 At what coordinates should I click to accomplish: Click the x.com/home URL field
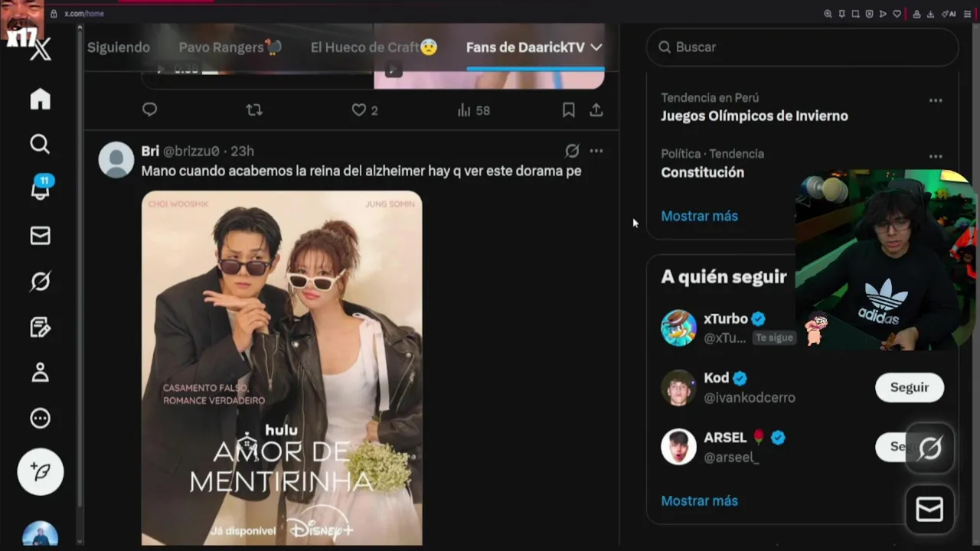84,14
